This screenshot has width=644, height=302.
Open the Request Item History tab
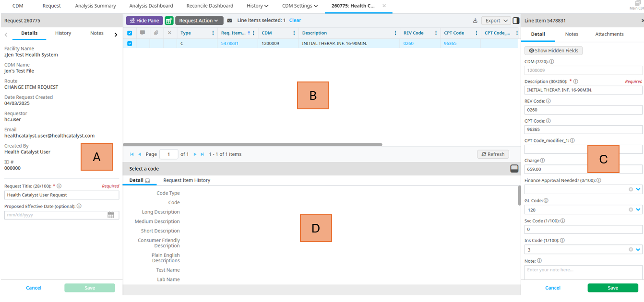click(187, 180)
